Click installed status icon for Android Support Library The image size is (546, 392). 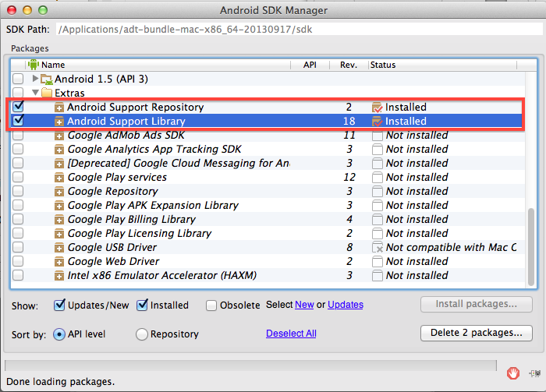point(377,122)
